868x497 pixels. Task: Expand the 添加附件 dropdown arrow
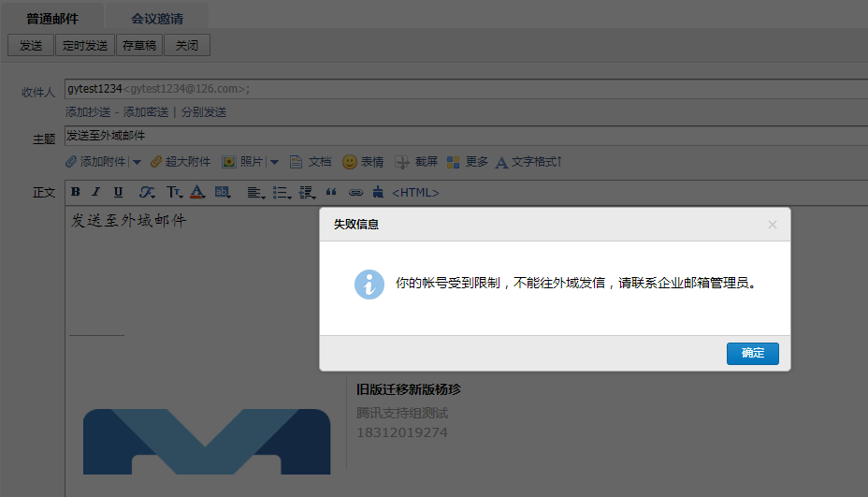click(137, 162)
